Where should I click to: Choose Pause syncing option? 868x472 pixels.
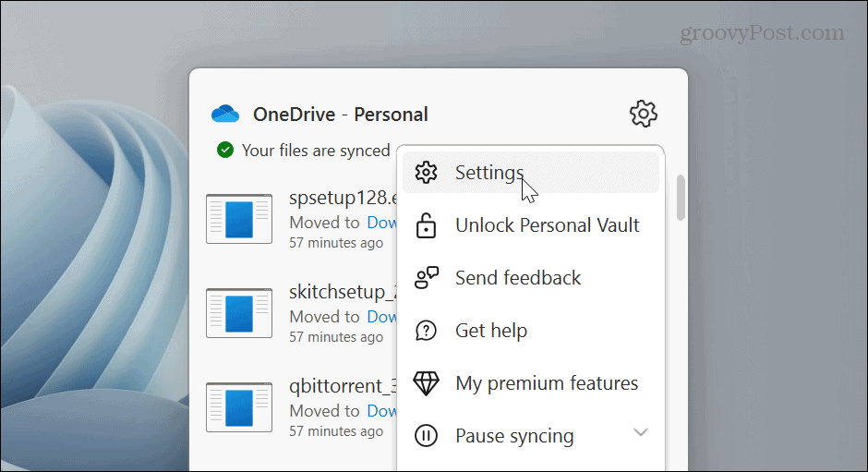[530, 435]
